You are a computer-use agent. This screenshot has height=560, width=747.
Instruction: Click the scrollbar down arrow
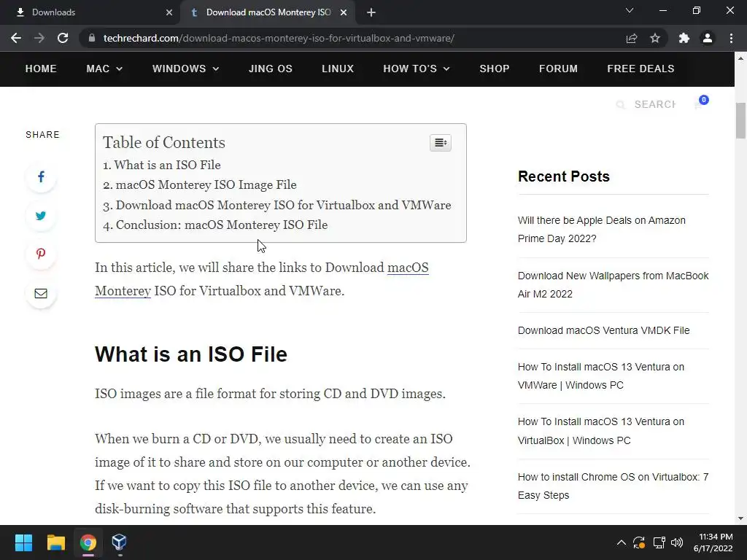(740, 518)
